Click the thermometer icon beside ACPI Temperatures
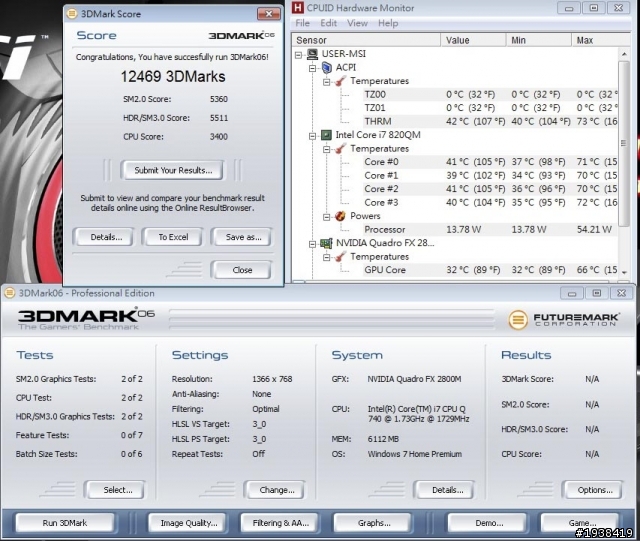 click(x=340, y=81)
